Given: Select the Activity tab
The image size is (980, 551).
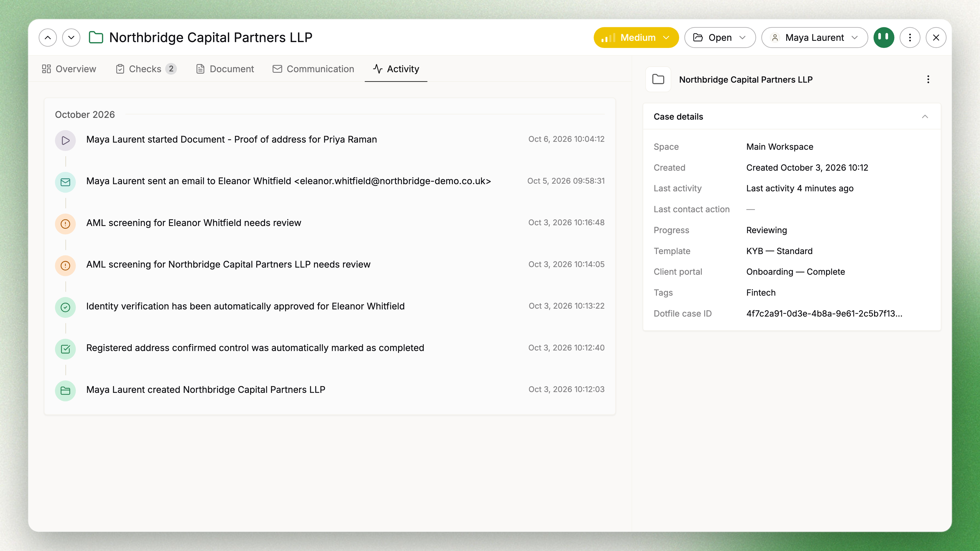Looking at the screenshot, I should point(396,69).
